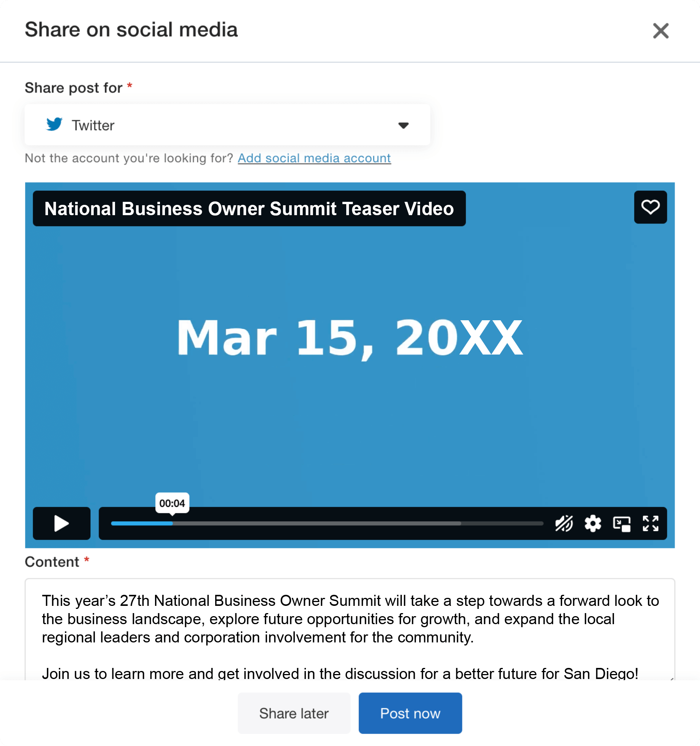Like the video with the heart icon
The height and width of the screenshot is (746, 700).
(650, 207)
